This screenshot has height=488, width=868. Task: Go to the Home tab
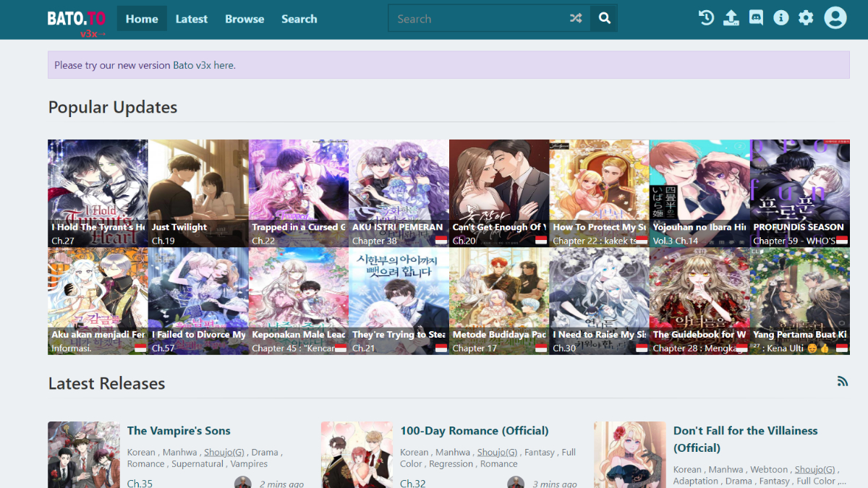[x=142, y=19]
